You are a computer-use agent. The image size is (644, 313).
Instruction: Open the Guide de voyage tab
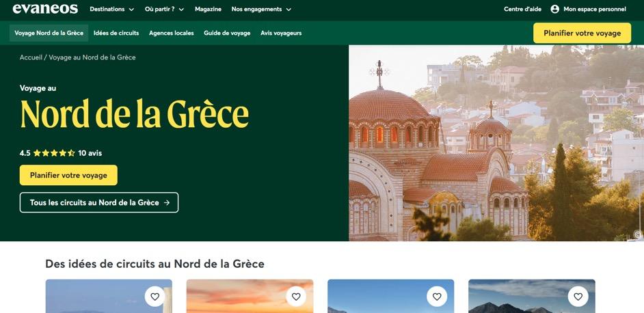coord(227,33)
